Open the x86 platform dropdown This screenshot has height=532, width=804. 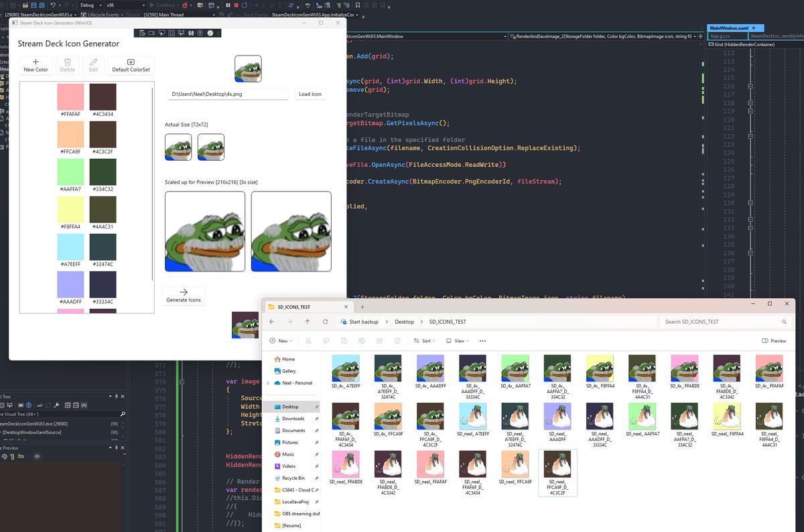tap(125, 5)
